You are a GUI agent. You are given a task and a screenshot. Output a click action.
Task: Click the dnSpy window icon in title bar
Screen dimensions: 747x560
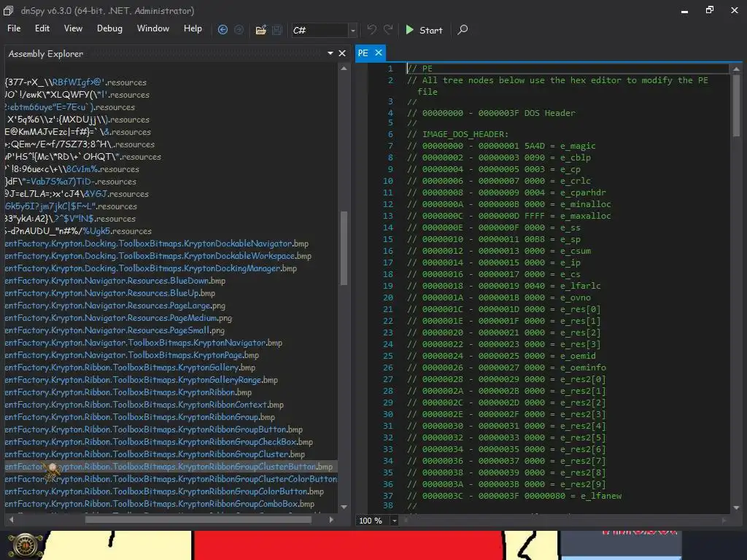8,10
